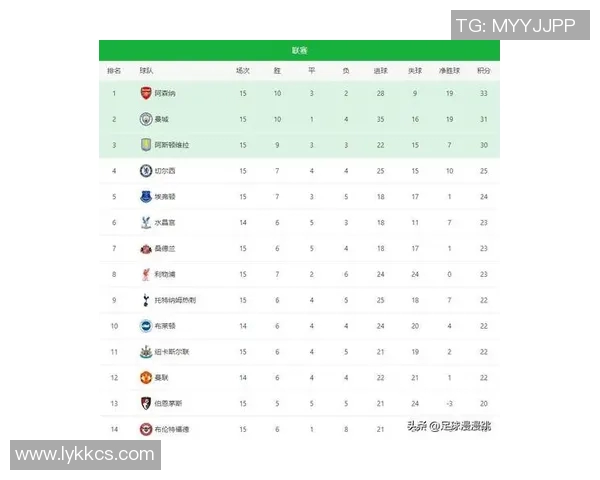Click the Manchester City crest icon
The image size is (600, 480).
(146, 119)
